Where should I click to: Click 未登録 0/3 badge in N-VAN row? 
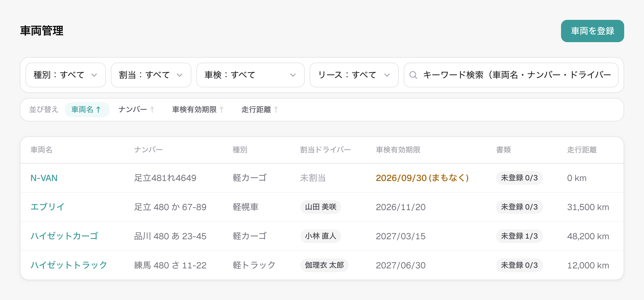tap(520, 178)
